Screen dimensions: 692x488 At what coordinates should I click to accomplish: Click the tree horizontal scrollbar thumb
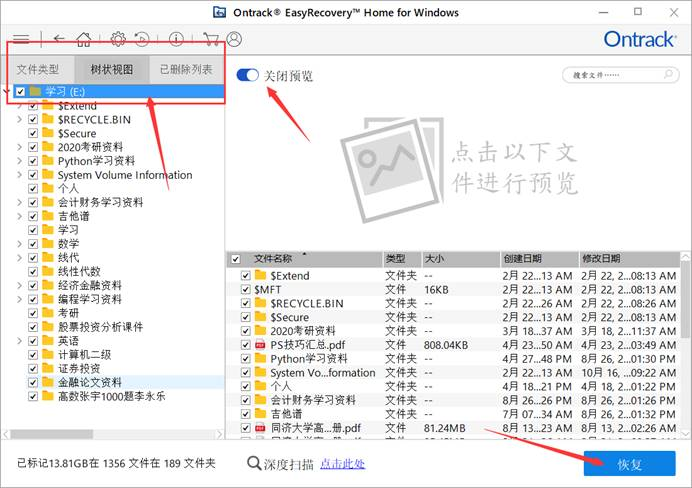(x=52, y=434)
